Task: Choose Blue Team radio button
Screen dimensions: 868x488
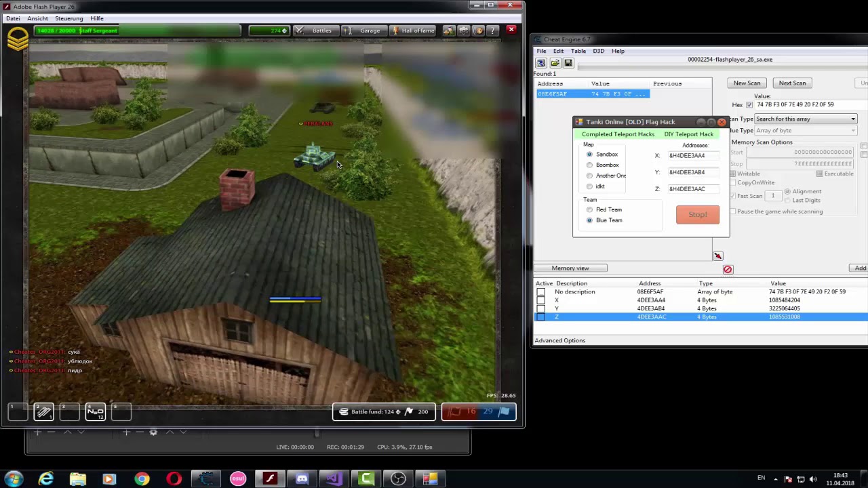Action: (589, 220)
